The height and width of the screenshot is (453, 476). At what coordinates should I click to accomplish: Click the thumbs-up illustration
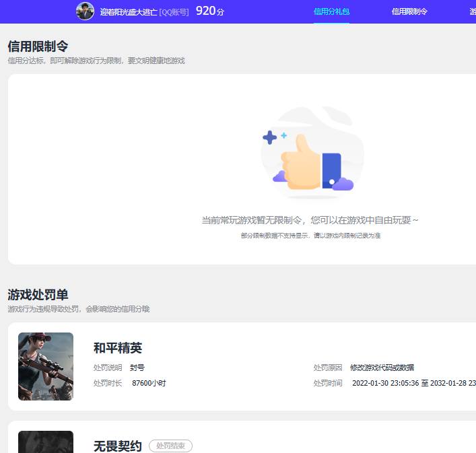[x=312, y=153]
